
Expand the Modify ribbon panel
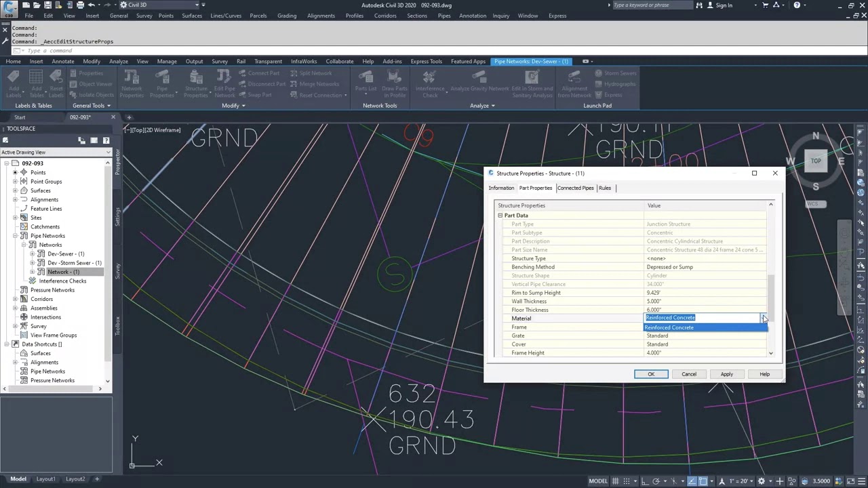(234, 106)
